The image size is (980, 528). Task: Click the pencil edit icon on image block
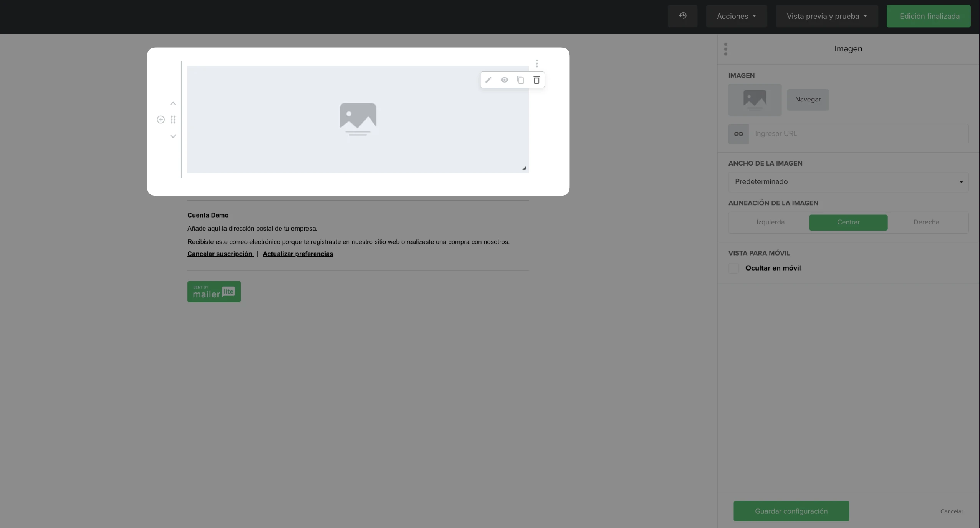click(488, 80)
